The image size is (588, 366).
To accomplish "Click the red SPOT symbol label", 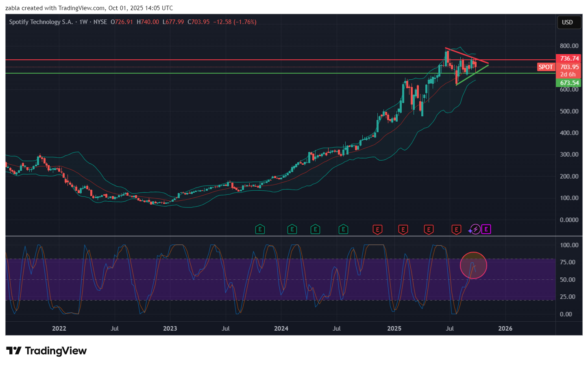I will click(546, 67).
